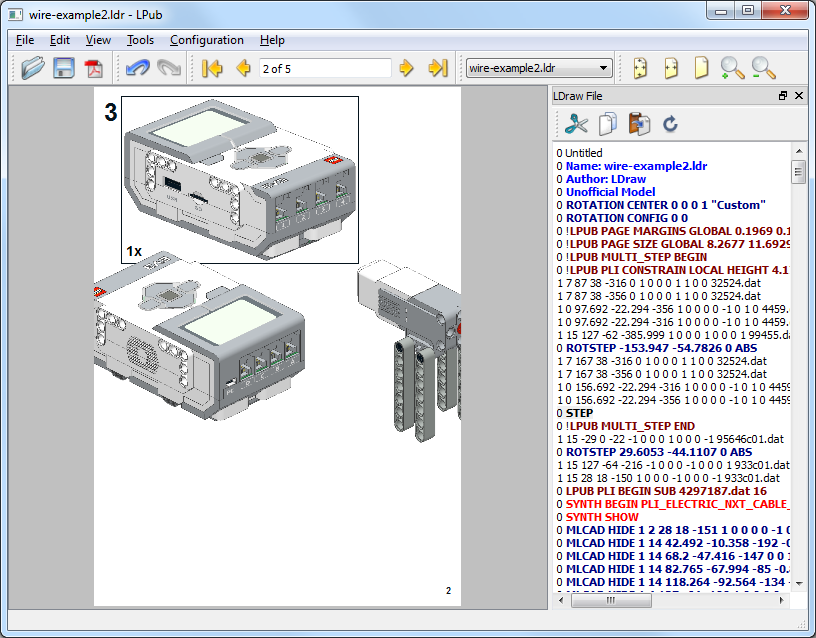Viewport: 816px width, 638px height.
Task: Zoom in with the magnifier plus icon
Action: point(732,68)
